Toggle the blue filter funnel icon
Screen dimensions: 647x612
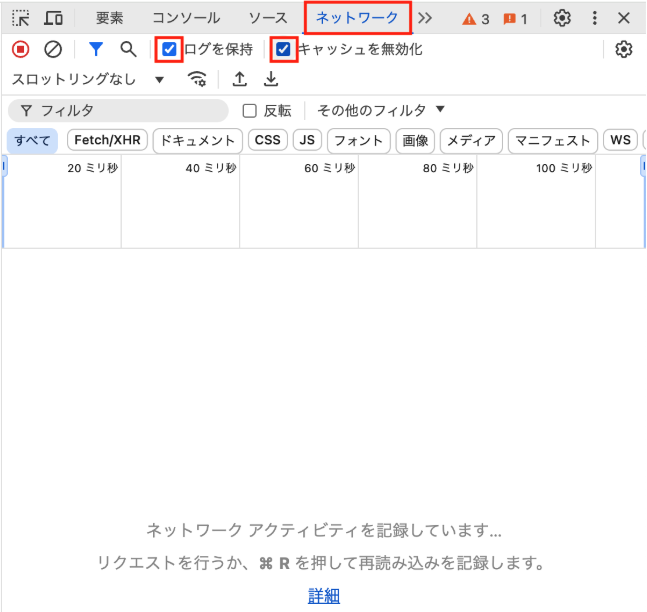[x=96, y=49]
